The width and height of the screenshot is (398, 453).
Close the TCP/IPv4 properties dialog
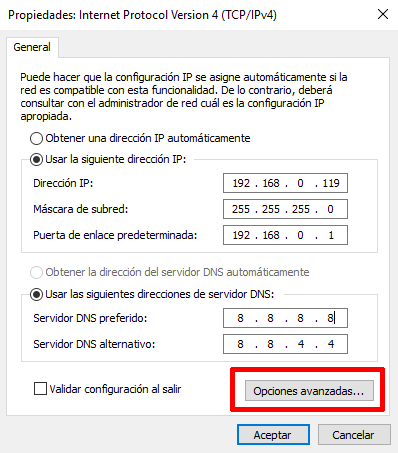pyautogui.click(x=383, y=14)
